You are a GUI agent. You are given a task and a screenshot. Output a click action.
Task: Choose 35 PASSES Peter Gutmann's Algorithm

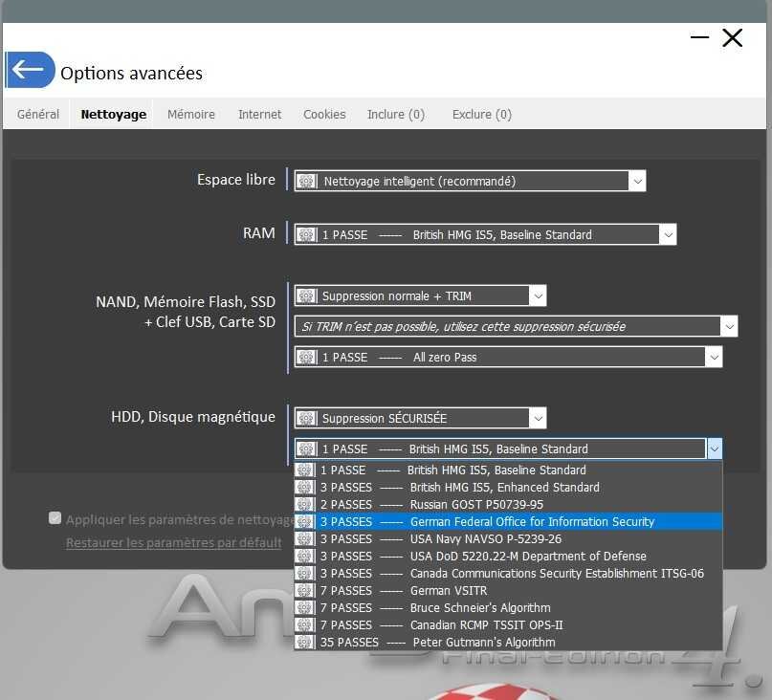click(x=508, y=643)
